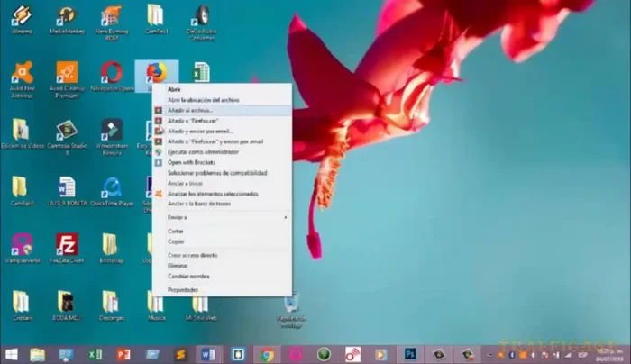Image resolution: width=631 pixels, height=364 pixels.
Task: Open Propiedades from the context menu
Action: click(222, 290)
